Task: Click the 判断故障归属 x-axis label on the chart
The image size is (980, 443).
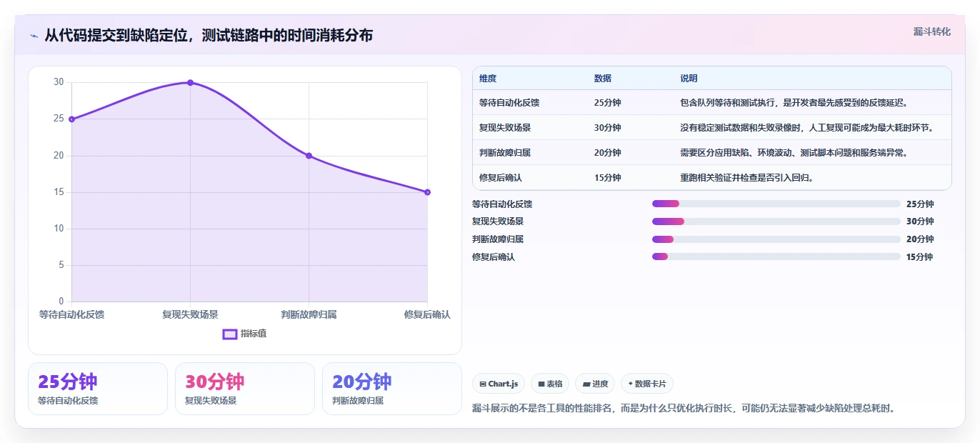Action: [x=309, y=314]
